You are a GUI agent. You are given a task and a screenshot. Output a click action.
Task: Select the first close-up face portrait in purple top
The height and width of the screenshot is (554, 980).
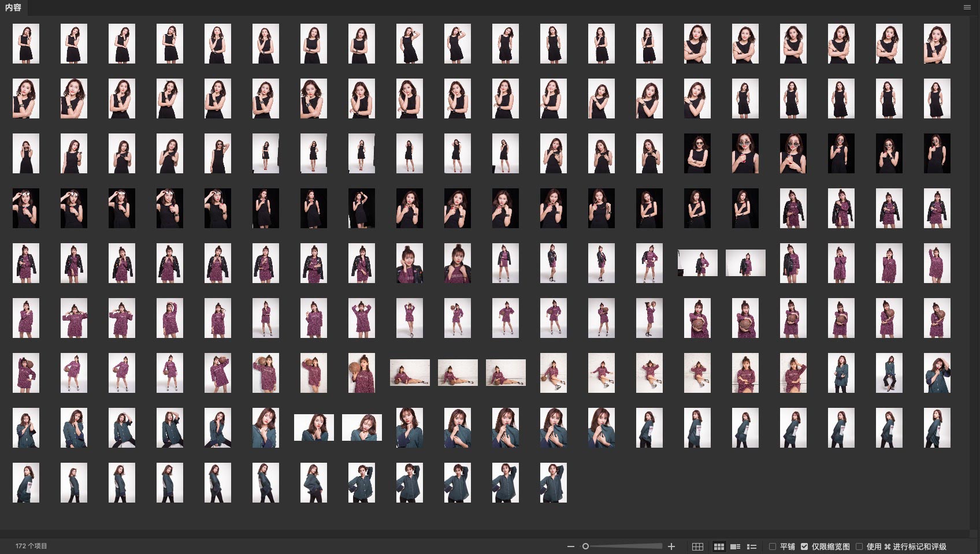click(410, 263)
